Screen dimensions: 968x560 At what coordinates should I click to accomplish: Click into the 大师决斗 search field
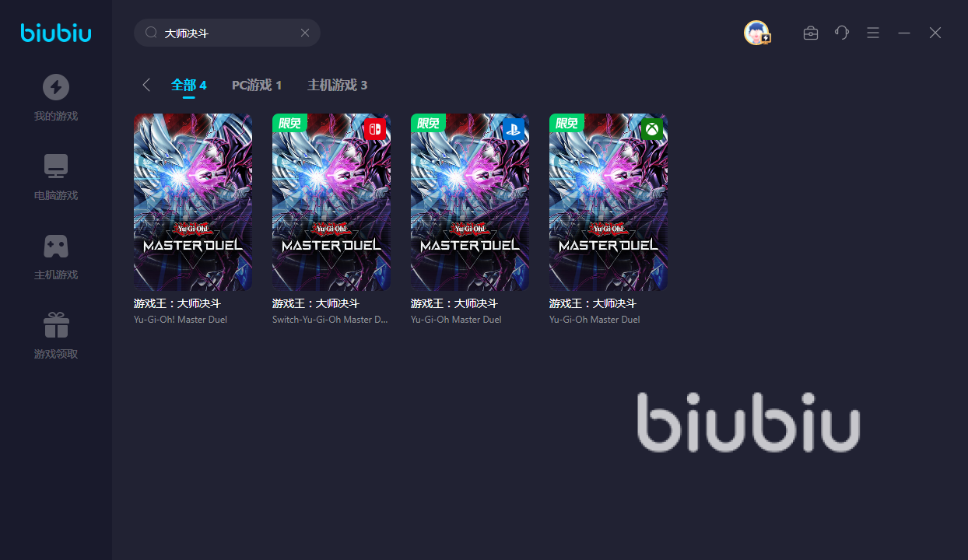[x=227, y=33]
